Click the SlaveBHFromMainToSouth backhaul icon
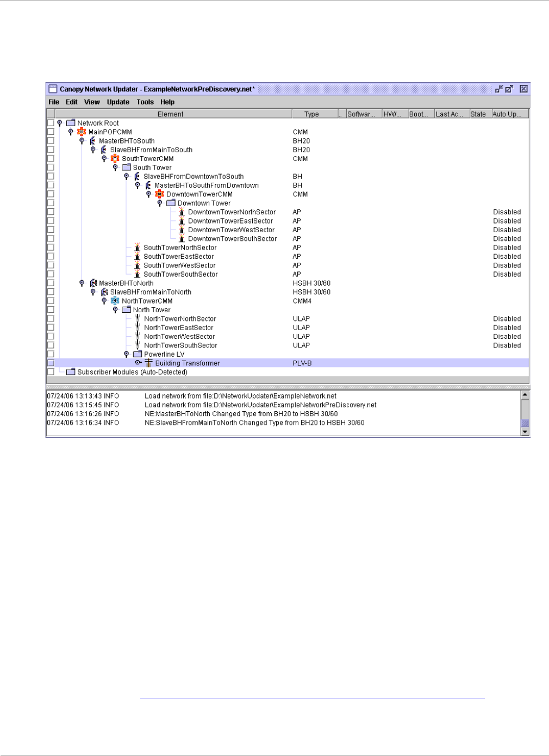Image resolution: width=549 pixels, height=756 pixels. point(104,150)
